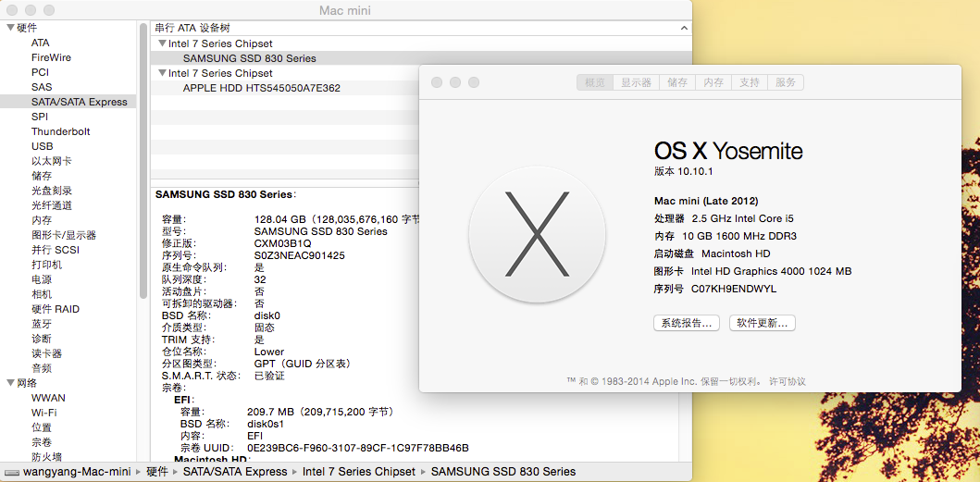The height and width of the screenshot is (482, 980).
Task: Select FireWire in the sidebar
Action: (51, 57)
